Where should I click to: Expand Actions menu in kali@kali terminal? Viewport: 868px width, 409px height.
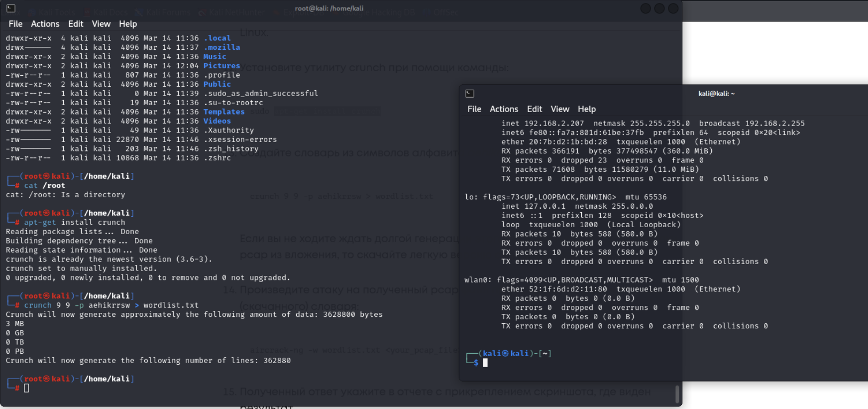tap(504, 109)
